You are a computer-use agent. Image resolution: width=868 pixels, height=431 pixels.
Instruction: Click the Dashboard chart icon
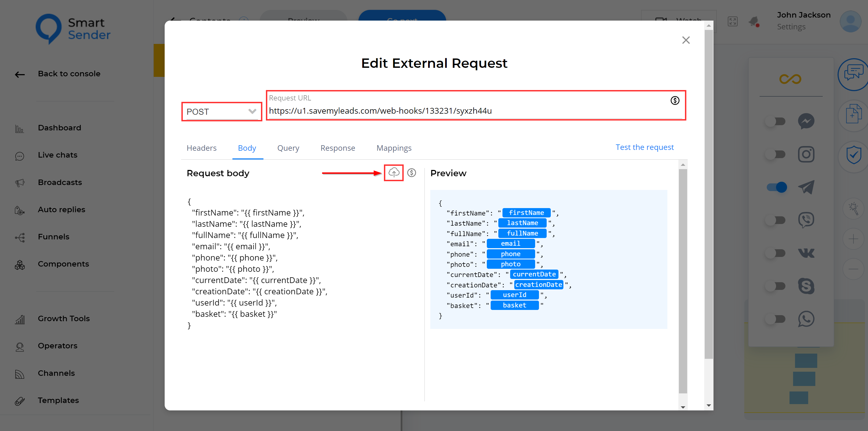point(19,129)
